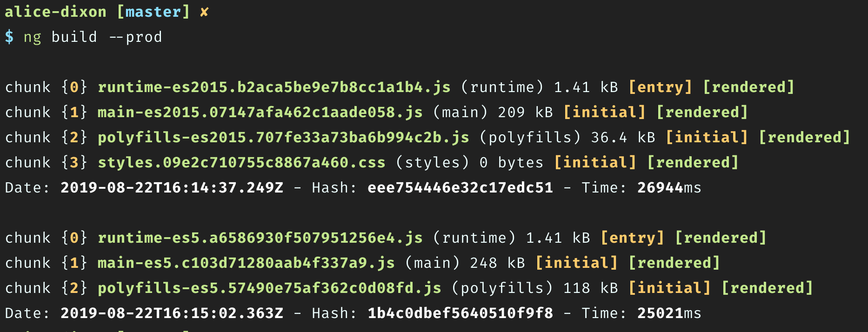Screen dimensions: 868x332
Task: Click the ng command word
Action: [33, 38]
